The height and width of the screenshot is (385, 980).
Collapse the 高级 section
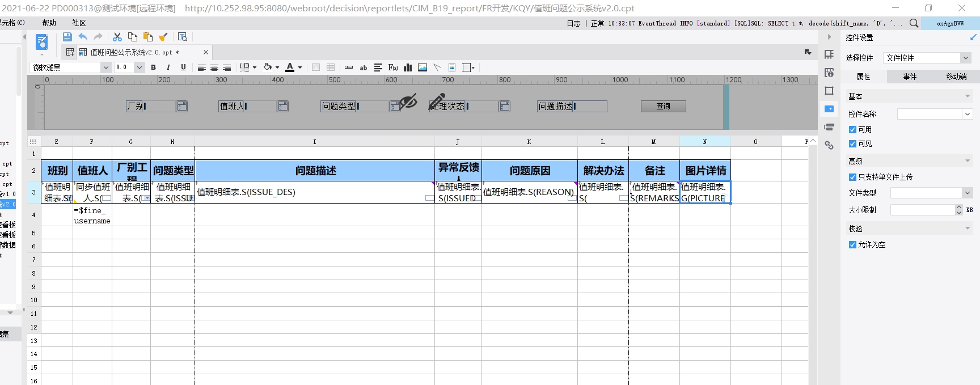point(968,161)
